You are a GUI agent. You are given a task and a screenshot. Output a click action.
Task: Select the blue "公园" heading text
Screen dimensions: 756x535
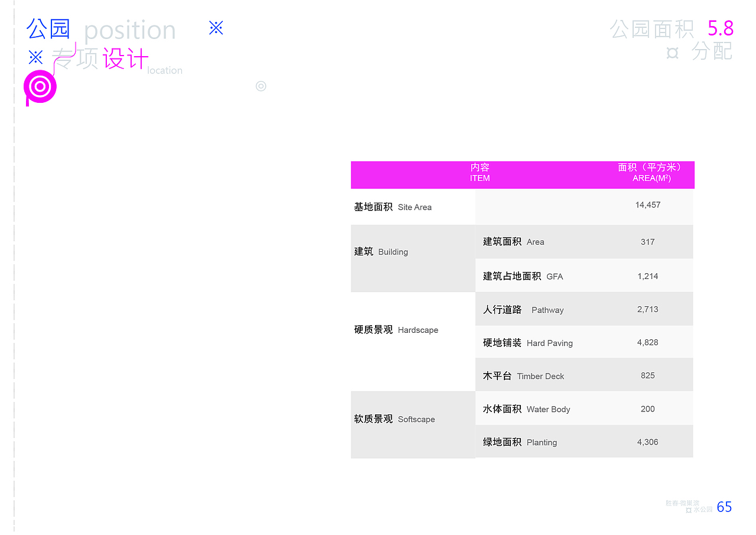pyautogui.click(x=48, y=28)
